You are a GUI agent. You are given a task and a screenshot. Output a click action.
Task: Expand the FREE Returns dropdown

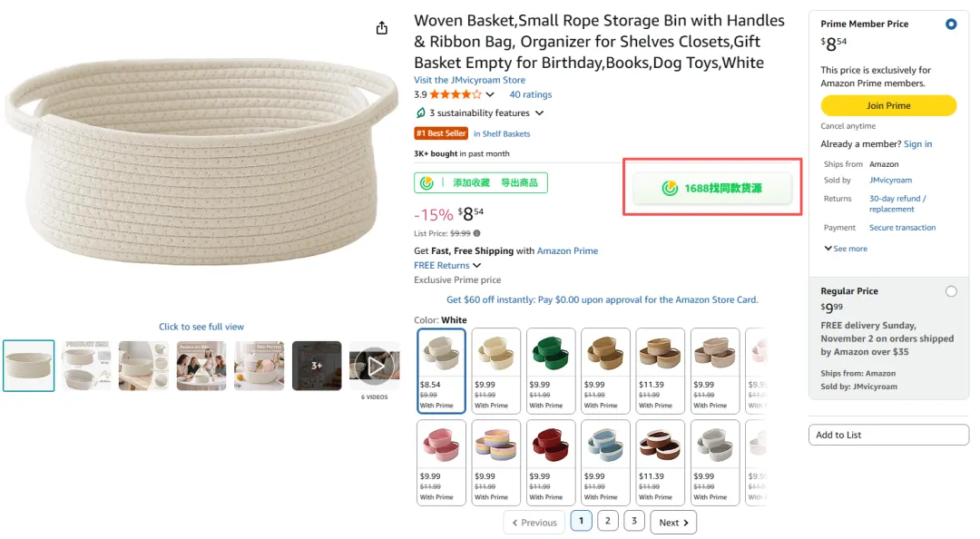(x=476, y=265)
